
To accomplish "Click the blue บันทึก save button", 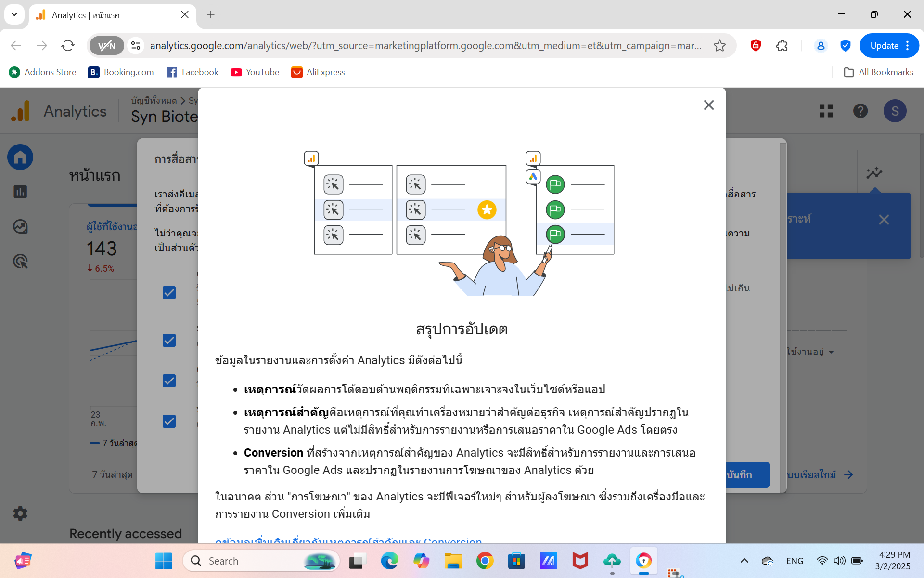I will [x=747, y=475].
